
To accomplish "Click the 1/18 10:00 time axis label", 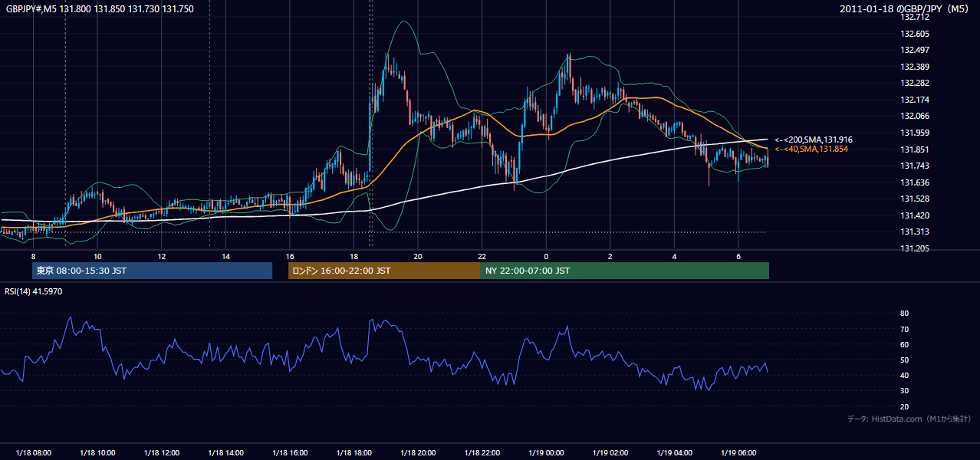I will pyautogui.click(x=97, y=453).
